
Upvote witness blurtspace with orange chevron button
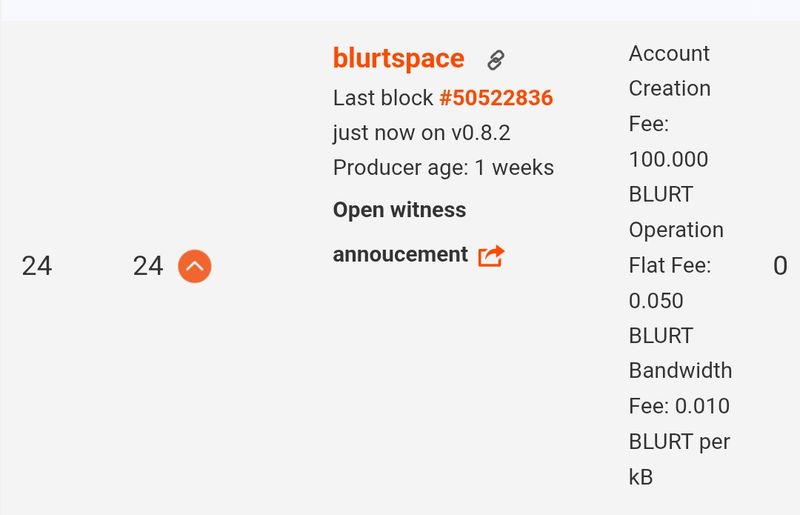tap(194, 266)
